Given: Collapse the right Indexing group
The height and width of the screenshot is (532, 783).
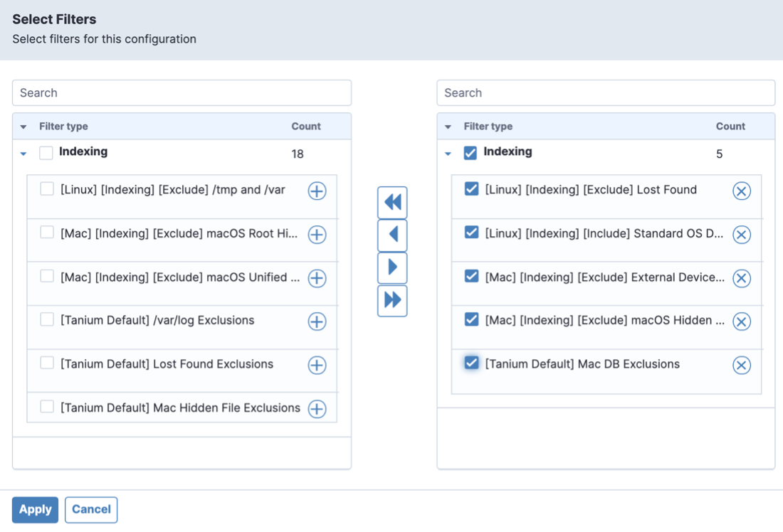Looking at the screenshot, I should coord(448,153).
